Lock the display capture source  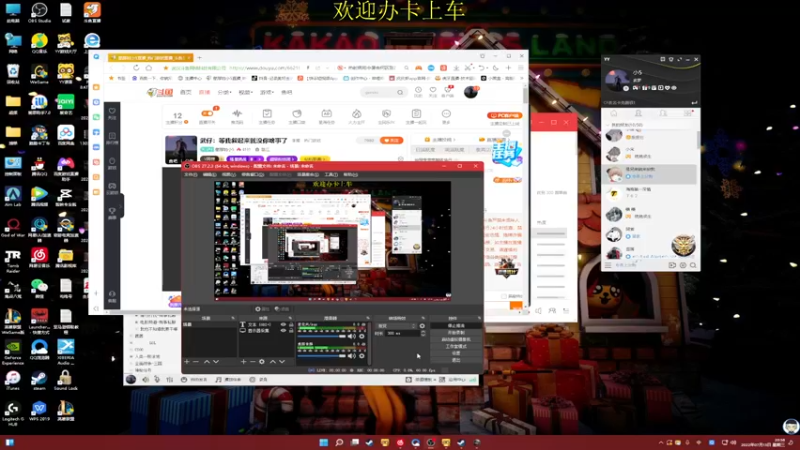pos(291,331)
